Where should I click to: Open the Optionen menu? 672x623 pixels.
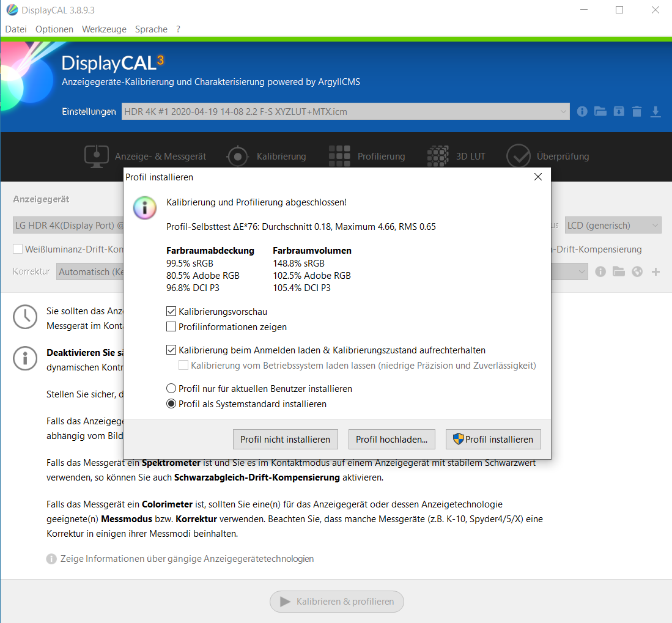coord(54,29)
